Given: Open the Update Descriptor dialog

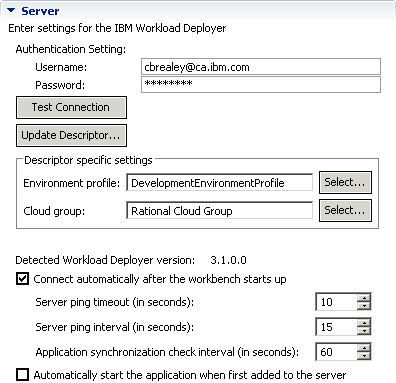Looking at the screenshot, I should pyautogui.click(x=71, y=135).
